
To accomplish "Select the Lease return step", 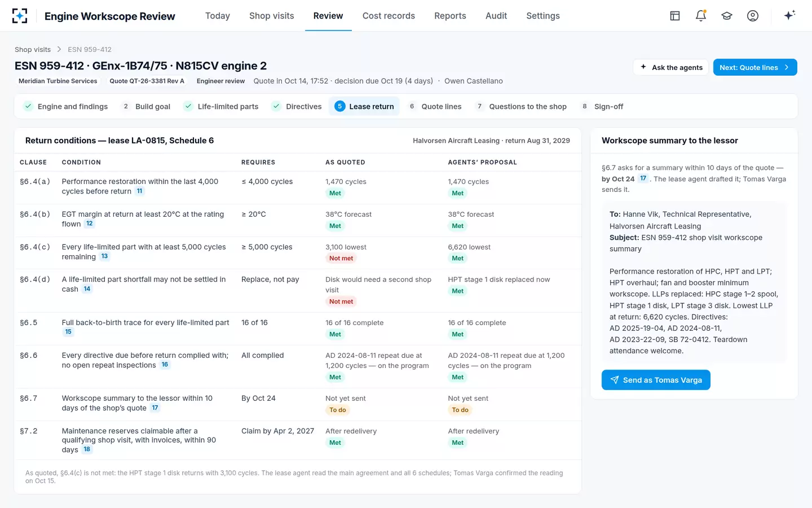I will coord(364,106).
